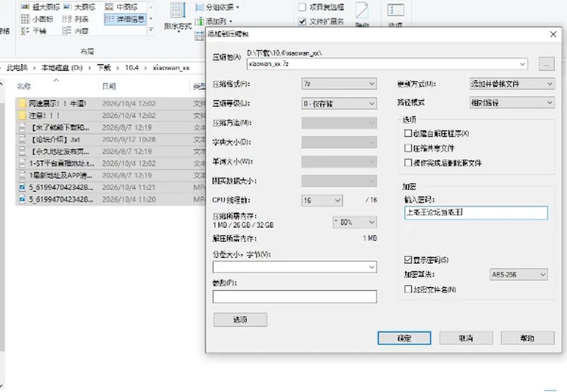The image size is (567, 392).
Task: Select 列表 layout in Explorer ribbon
Action: click(76, 19)
